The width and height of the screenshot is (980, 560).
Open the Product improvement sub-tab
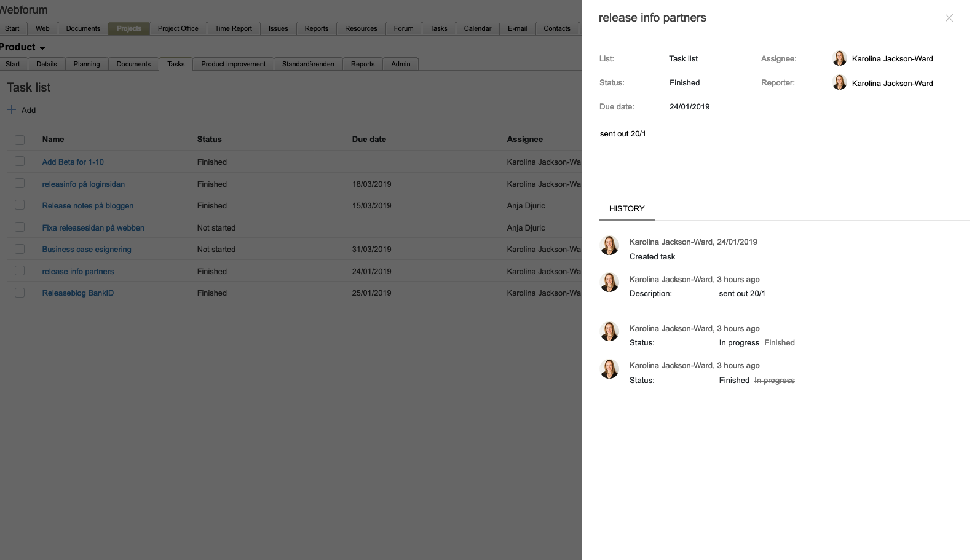coord(234,64)
